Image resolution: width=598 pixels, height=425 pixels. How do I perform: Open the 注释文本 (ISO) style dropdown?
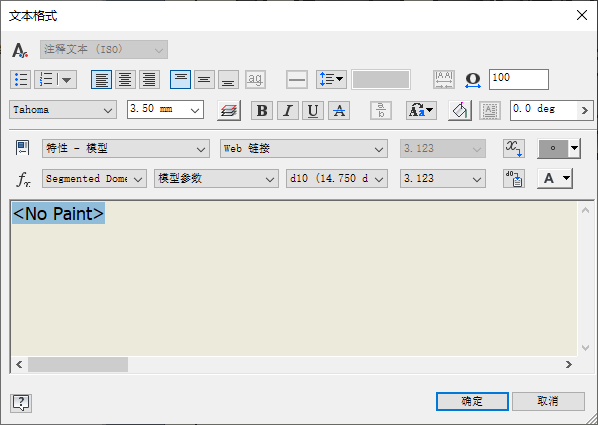coord(104,50)
